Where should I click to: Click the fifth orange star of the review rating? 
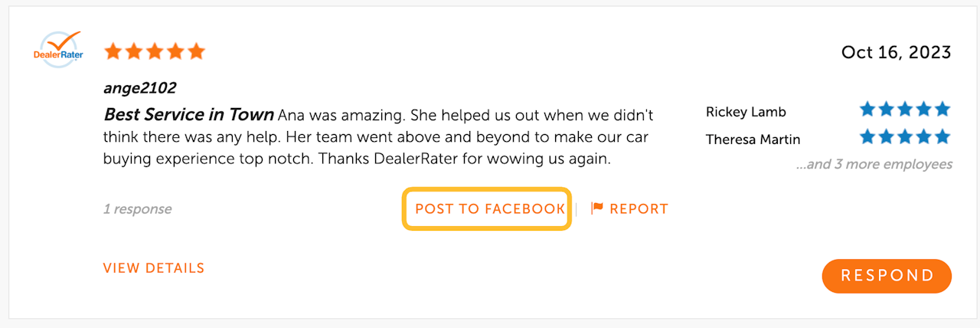(197, 52)
